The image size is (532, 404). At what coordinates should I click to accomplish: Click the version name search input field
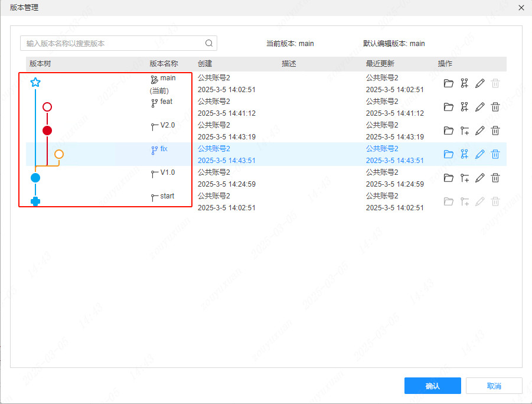(106, 43)
